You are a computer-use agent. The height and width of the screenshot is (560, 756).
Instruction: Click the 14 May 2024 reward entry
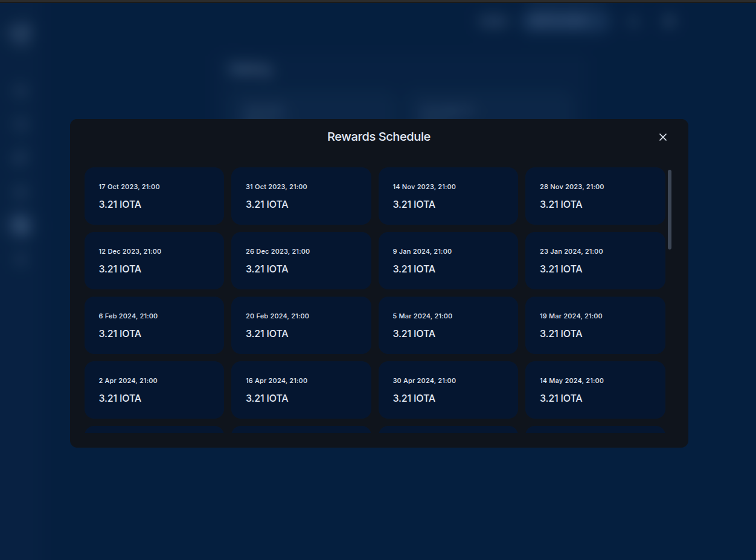[595, 390]
